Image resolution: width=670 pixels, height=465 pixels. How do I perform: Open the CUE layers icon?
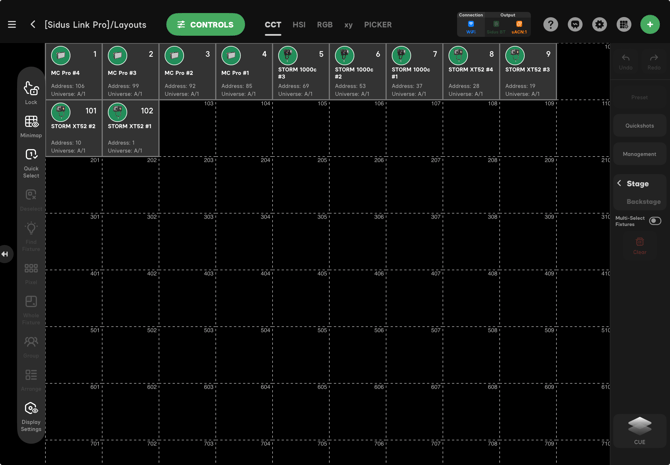[640, 426]
